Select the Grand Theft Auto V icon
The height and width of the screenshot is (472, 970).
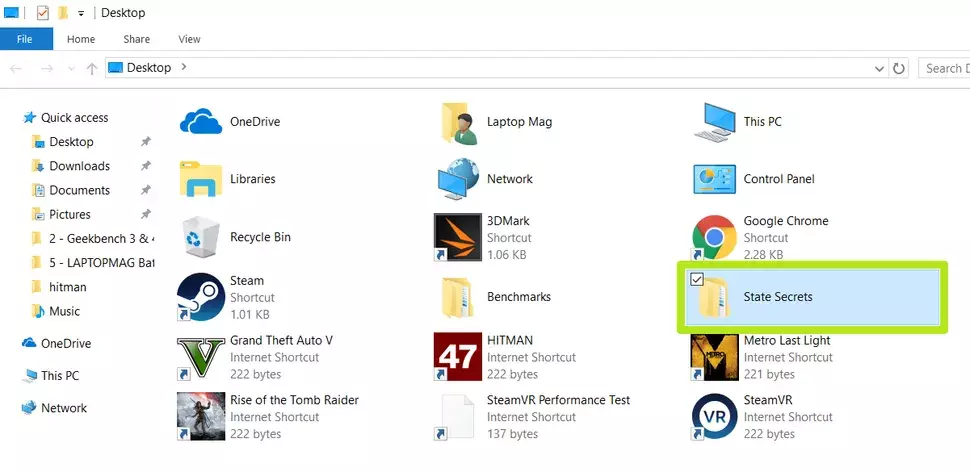201,357
